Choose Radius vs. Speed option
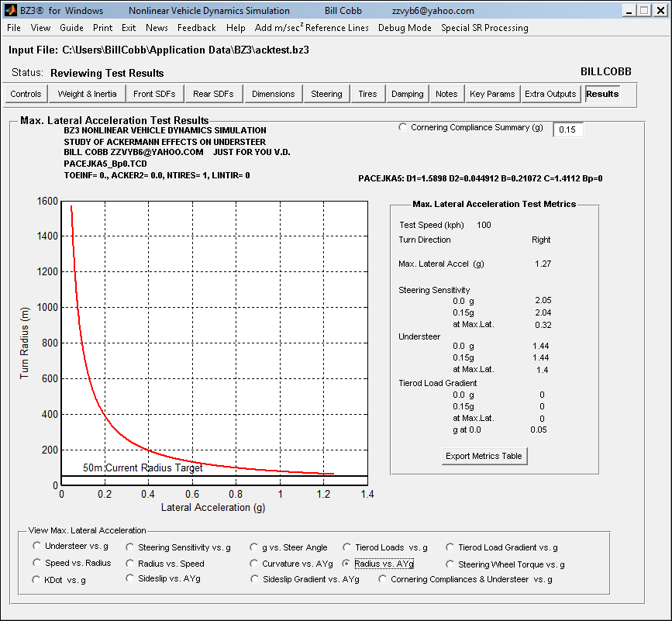The width and height of the screenshot is (672, 621). tap(130, 564)
